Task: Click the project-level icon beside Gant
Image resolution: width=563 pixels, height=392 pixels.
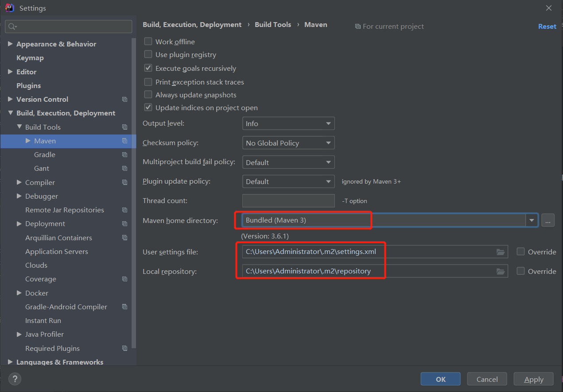Action: tap(124, 169)
